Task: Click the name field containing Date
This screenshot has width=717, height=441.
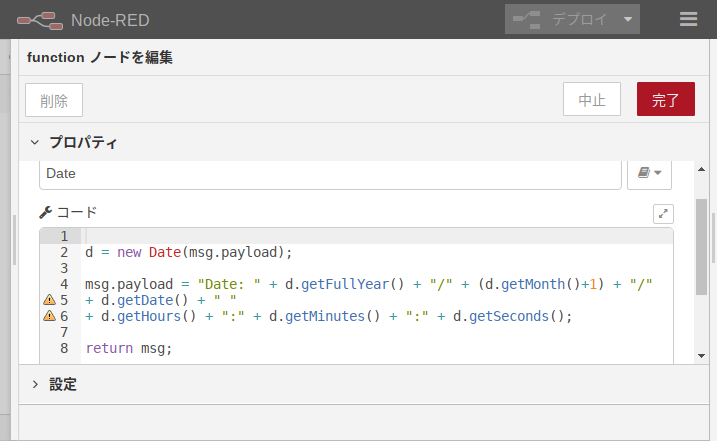Action: click(x=330, y=173)
